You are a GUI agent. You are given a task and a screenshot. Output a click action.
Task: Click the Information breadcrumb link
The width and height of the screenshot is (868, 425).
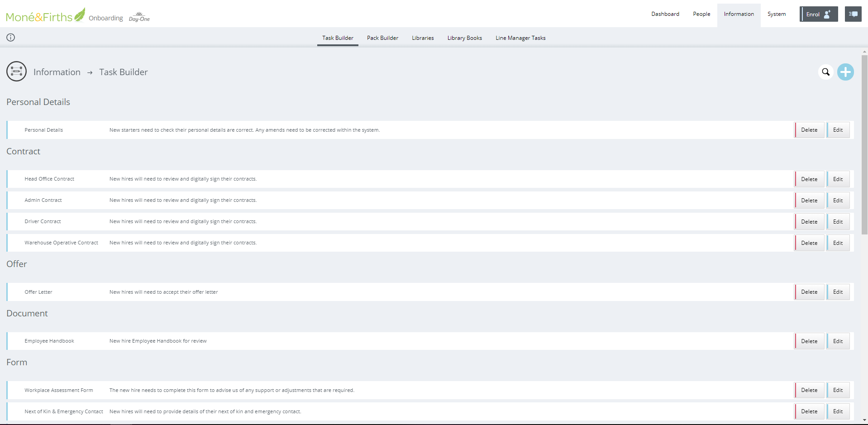tap(57, 72)
